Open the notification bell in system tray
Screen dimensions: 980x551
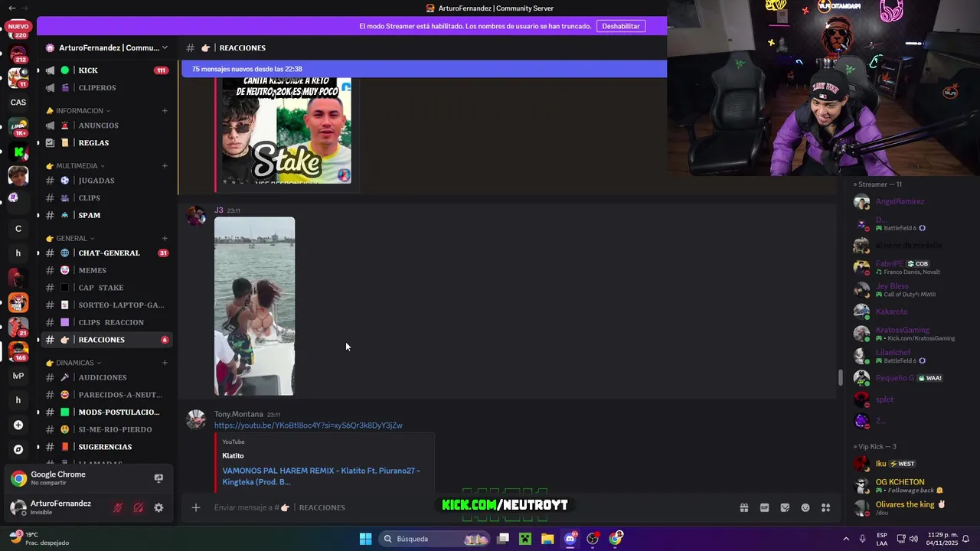click(966, 539)
